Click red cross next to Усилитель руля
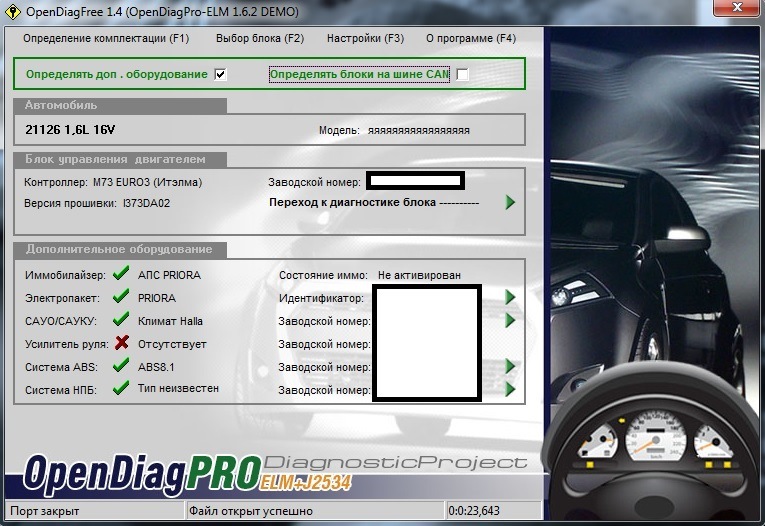 pyautogui.click(x=121, y=343)
